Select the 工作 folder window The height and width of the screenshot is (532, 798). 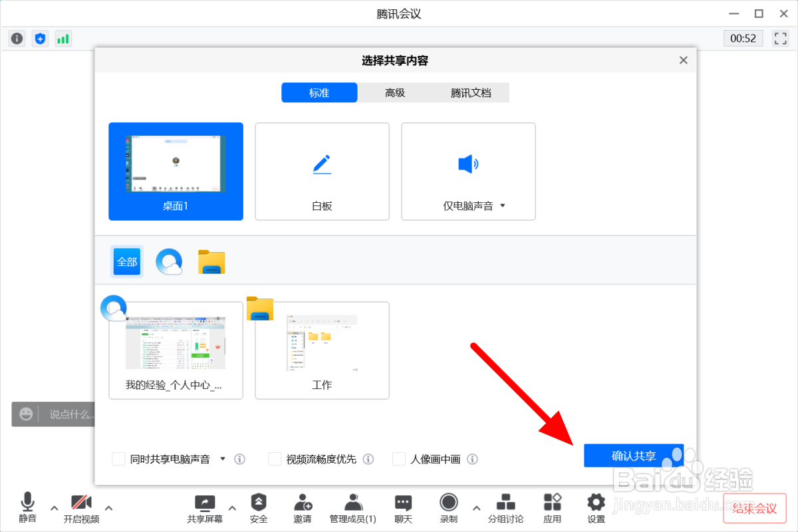pyautogui.click(x=323, y=350)
